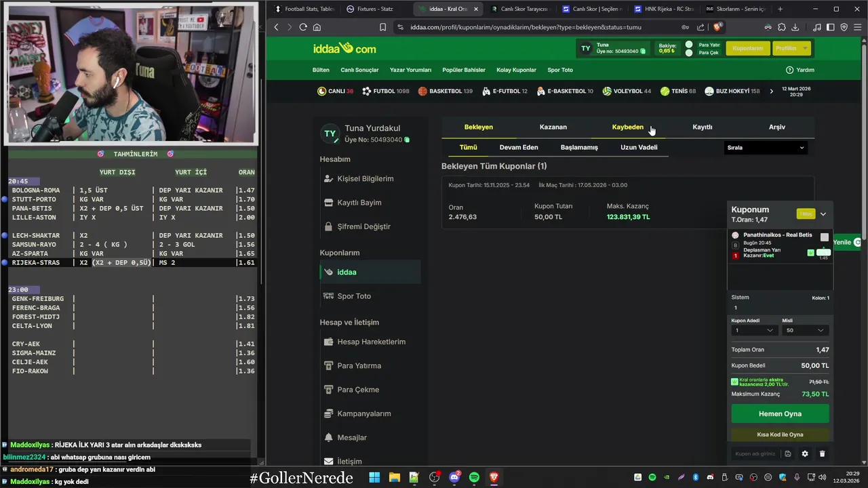This screenshot has width=868, height=488.
Task: Switch to the Kayıtlı tab
Action: point(703,127)
